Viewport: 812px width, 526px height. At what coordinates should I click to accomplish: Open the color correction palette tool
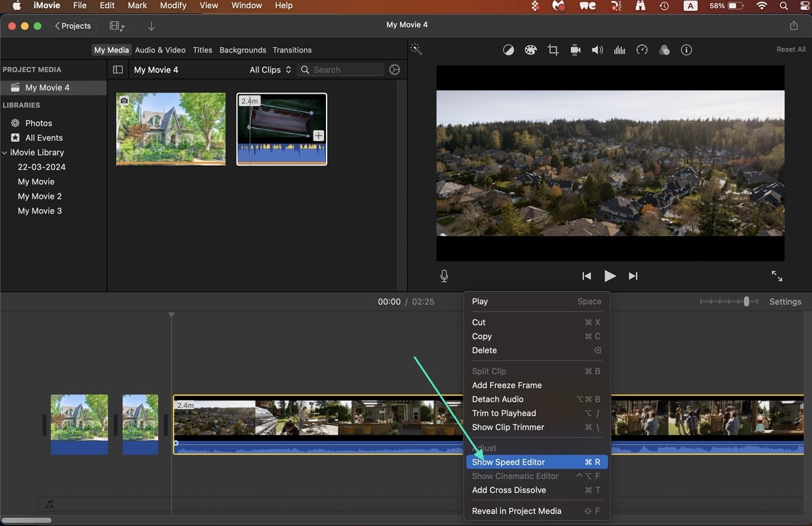(530, 50)
